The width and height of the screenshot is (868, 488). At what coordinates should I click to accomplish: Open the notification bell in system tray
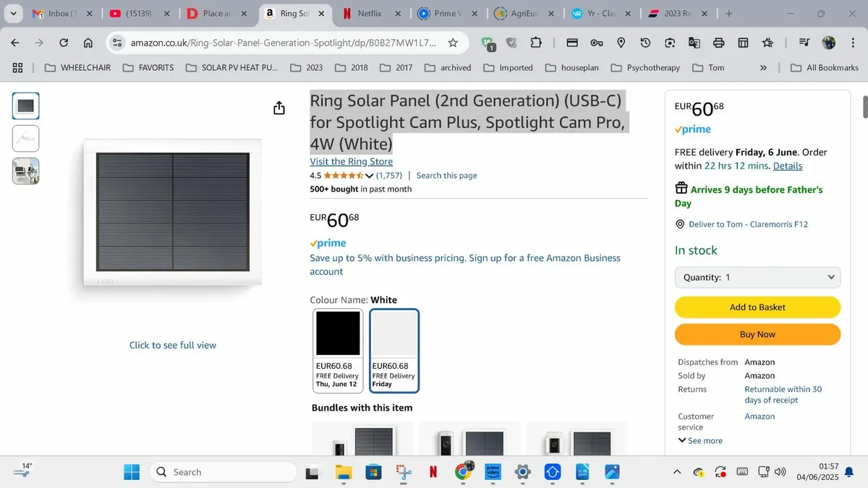[848, 472]
